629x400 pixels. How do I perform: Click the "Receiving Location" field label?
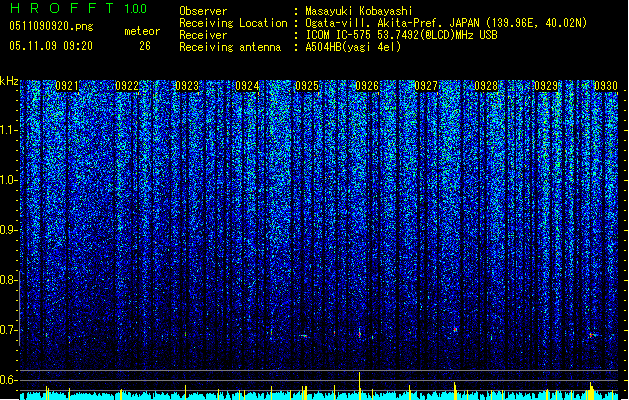coord(233,23)
